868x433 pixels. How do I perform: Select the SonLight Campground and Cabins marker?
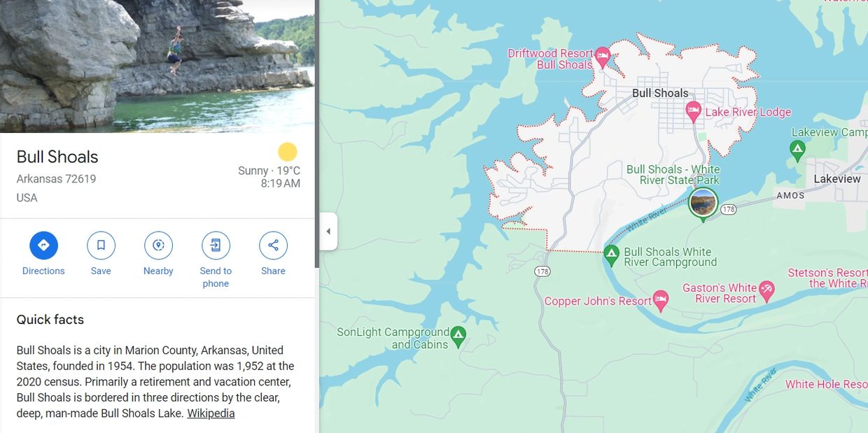[x=458, y=337]
